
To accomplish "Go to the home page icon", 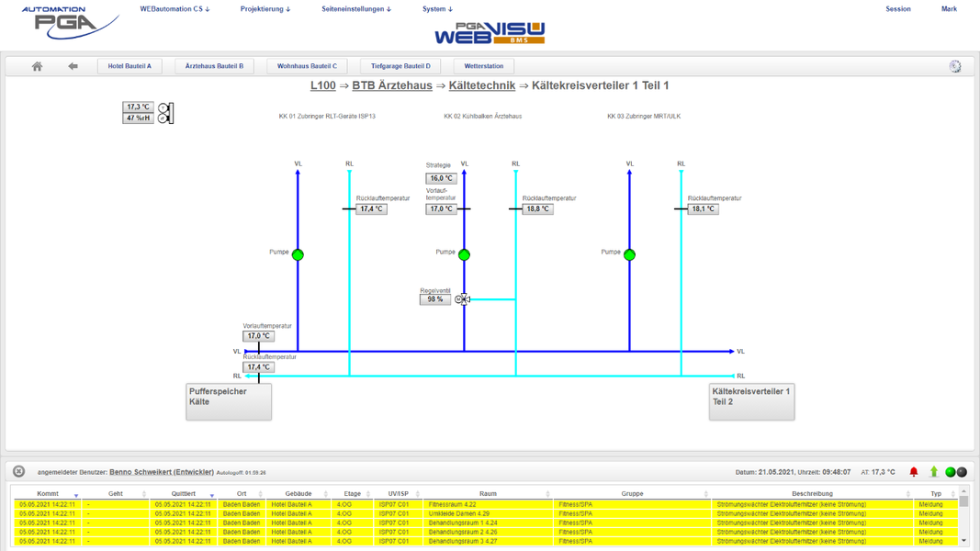I will pyautogui.click(x=37, y=66).
